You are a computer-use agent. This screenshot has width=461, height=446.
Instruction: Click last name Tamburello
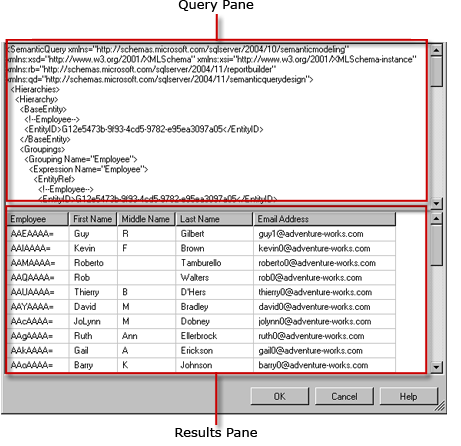[x=201, y=263]
